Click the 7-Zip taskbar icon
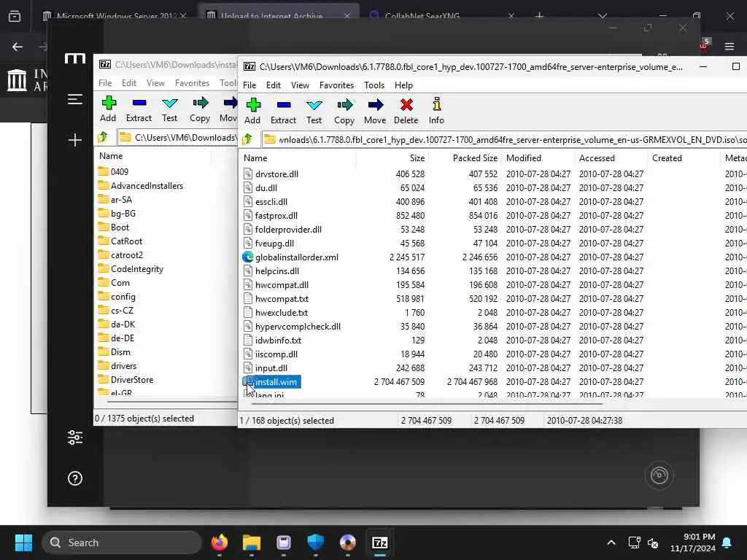This screenshot has width=747, height=560. pyautogui.click(x=379, y=542)
